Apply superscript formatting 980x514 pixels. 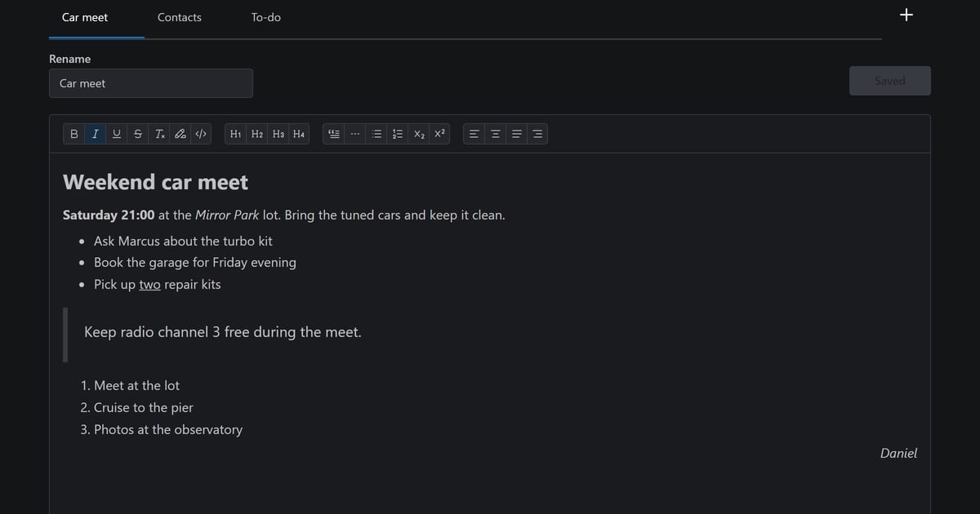(439, 134)
